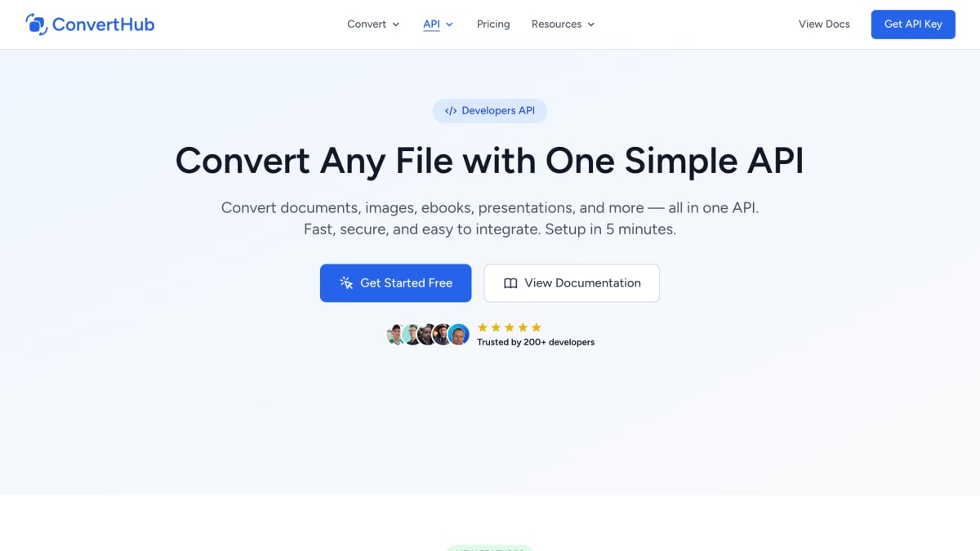
Task: Expand the API navigation menu
Action: (438, 24)
